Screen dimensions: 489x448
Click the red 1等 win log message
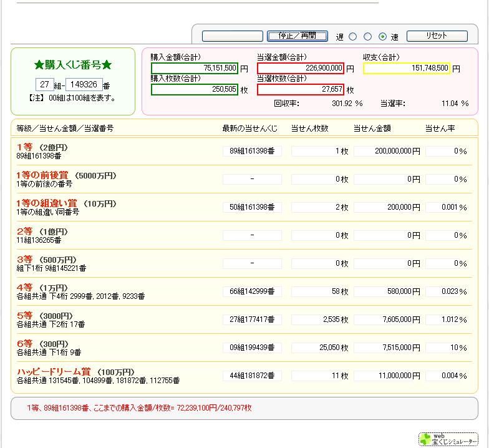pos(140,408)
